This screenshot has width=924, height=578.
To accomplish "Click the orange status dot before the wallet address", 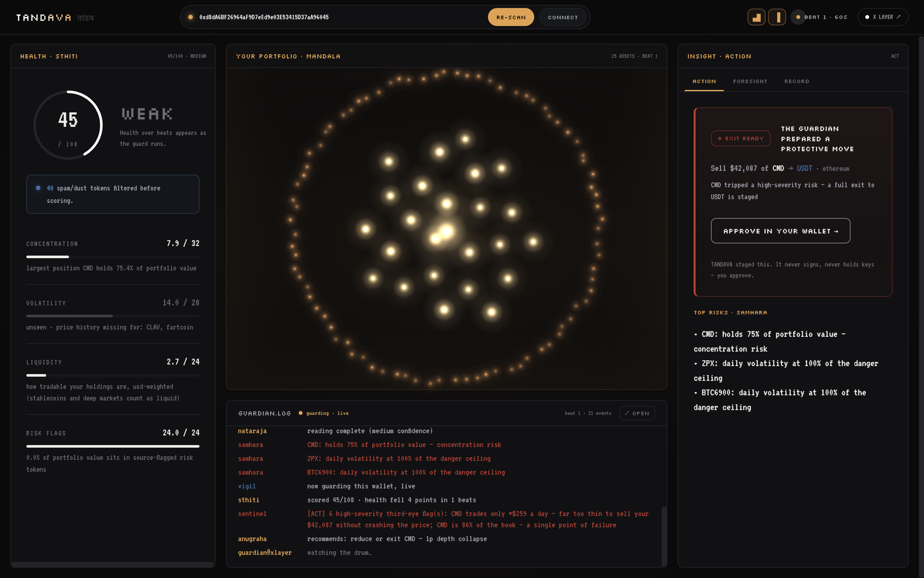I will 191,17.
